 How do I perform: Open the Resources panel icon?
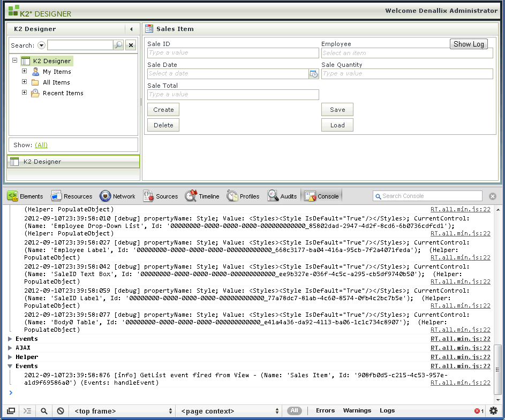[56, 196]
